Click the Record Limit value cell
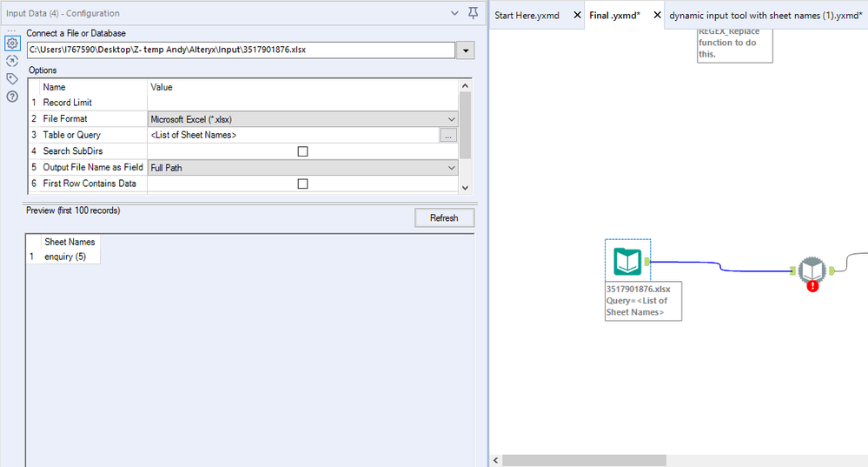 click(x=303, y=103)
